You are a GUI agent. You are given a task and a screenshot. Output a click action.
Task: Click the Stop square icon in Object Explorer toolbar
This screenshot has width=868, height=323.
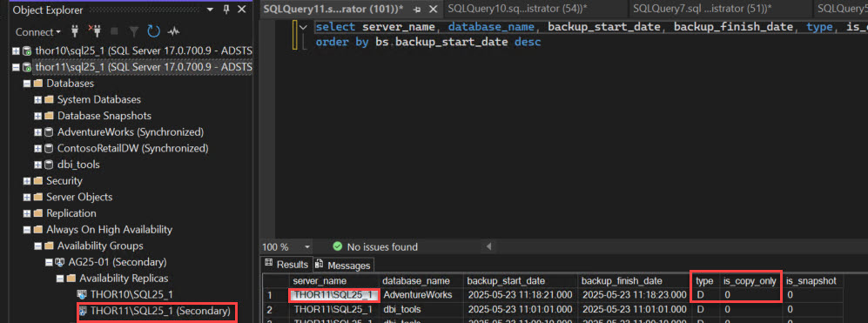coord(114,32)
